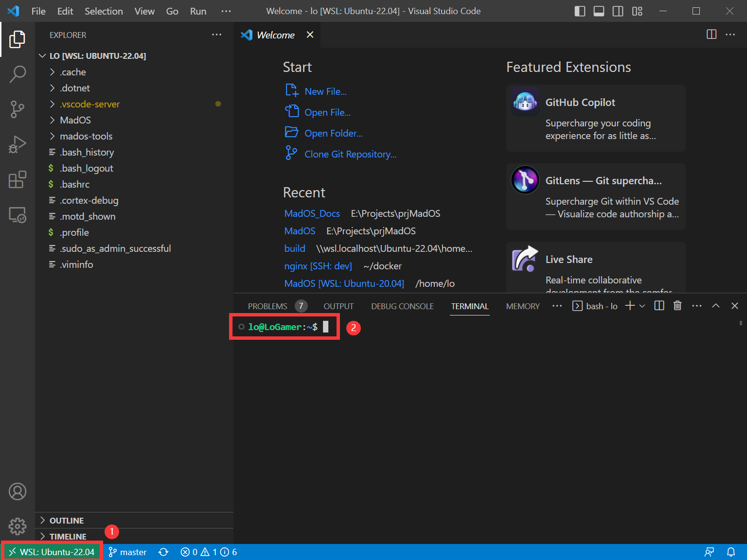Expand the .vscode-server folder
The image size is (747, 560).
134,104
